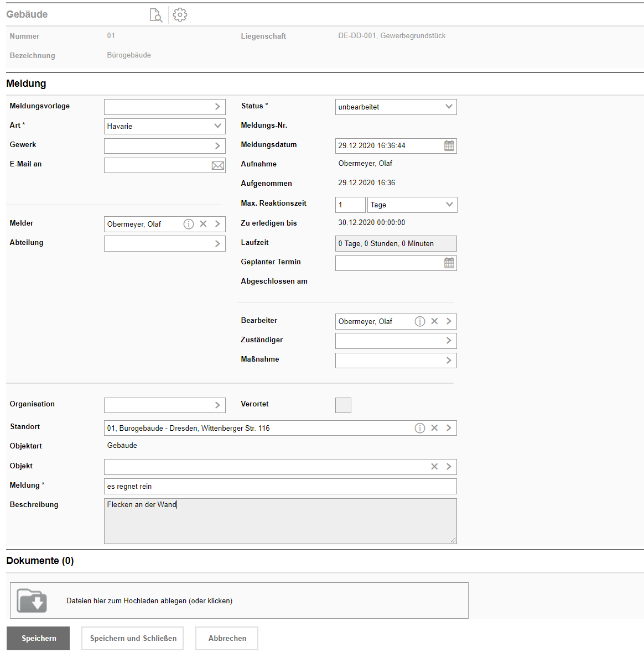Click the Laufzeit field
Viewport: 644px width, 658px height.
point(396,243)
